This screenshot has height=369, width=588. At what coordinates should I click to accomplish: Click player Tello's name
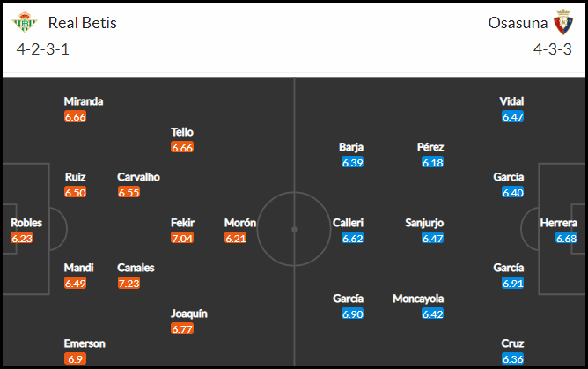(182, 132)
